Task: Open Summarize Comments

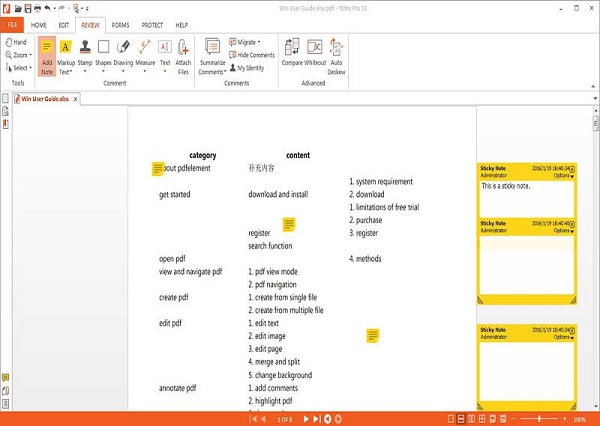Action: (212, 57)
